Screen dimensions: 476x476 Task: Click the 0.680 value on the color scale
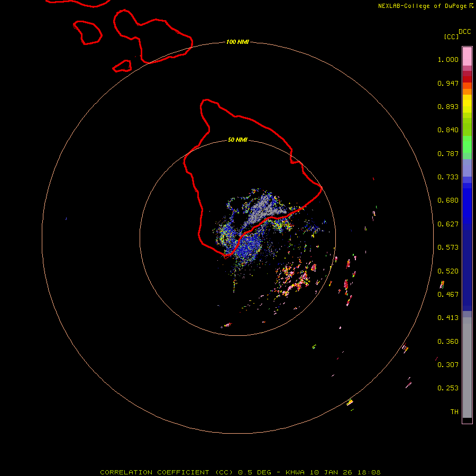[448, 200]
